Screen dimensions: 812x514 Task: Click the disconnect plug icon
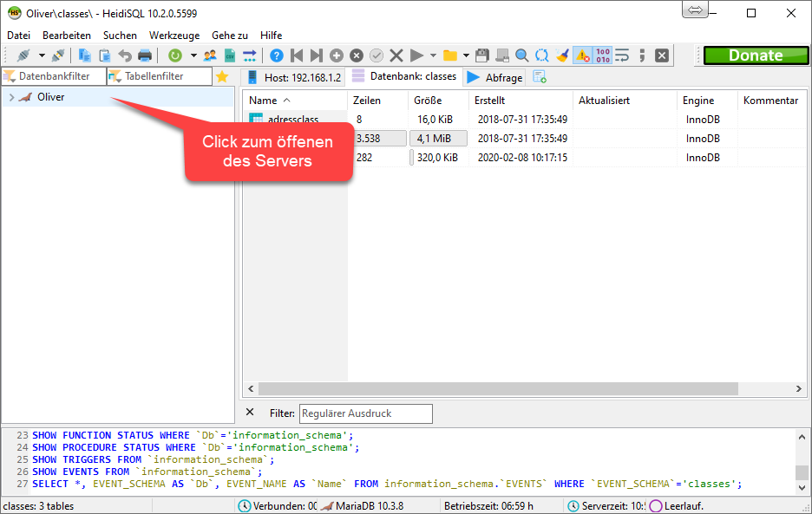[x=58, y=55]
